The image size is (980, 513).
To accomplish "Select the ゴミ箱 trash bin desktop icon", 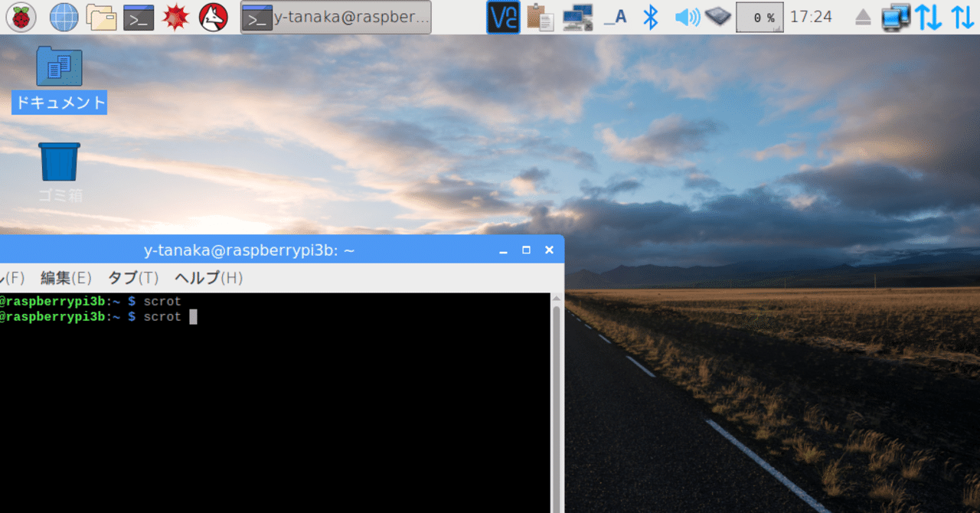I will 60,173.
